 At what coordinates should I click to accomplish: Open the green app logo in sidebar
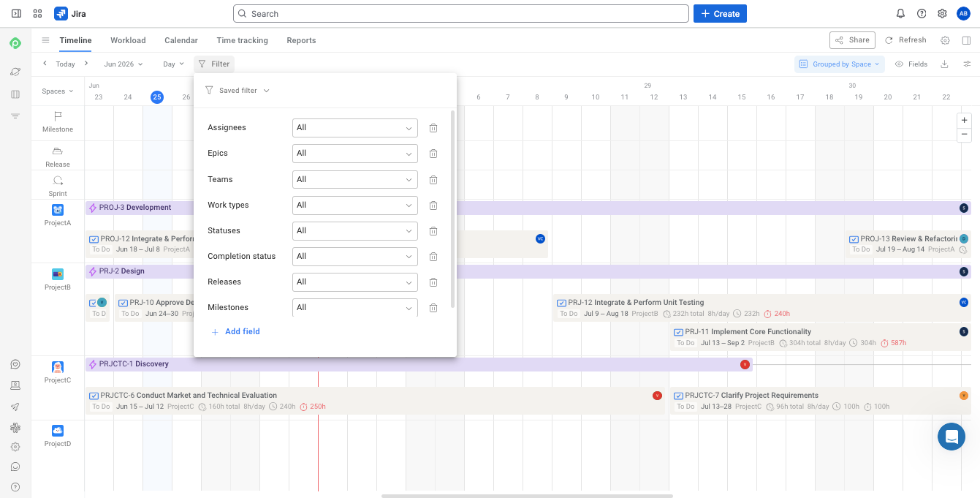pyautogui.click(x=15, y=44)
